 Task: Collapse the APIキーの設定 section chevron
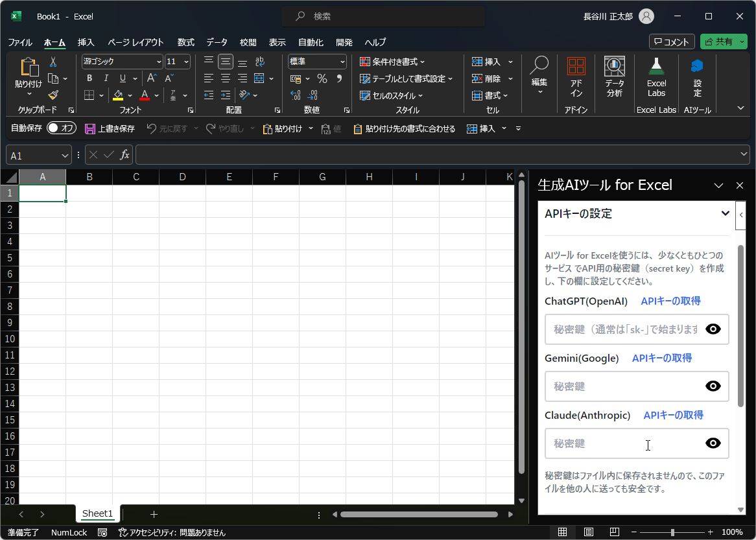coord(726,213)
